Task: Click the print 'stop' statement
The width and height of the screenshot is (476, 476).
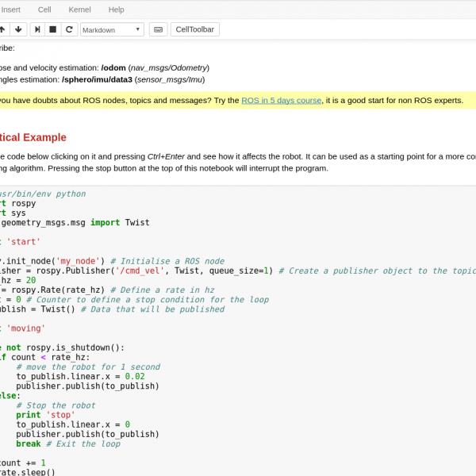Action: (45, 415)
